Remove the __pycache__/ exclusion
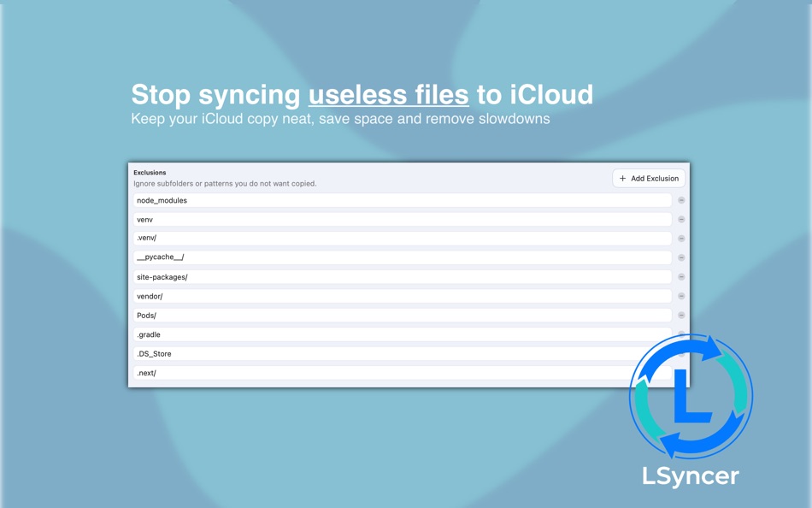 (681, 257)
